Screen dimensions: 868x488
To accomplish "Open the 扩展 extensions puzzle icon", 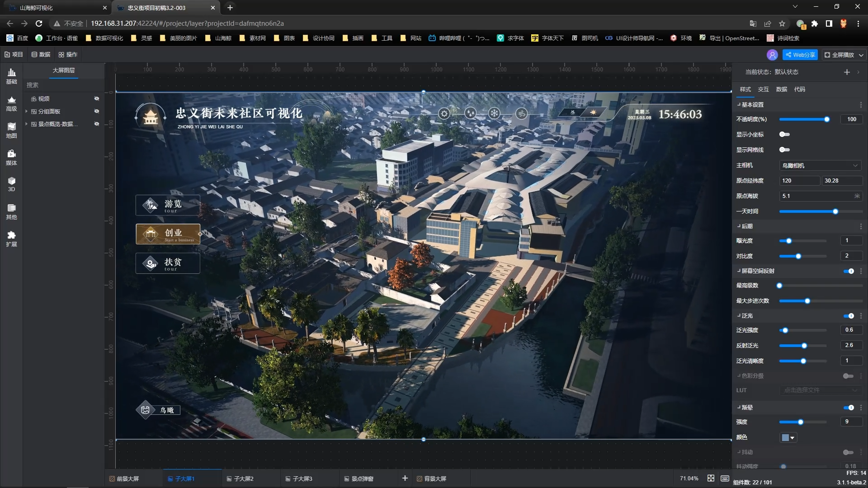I will coord(11,238).
